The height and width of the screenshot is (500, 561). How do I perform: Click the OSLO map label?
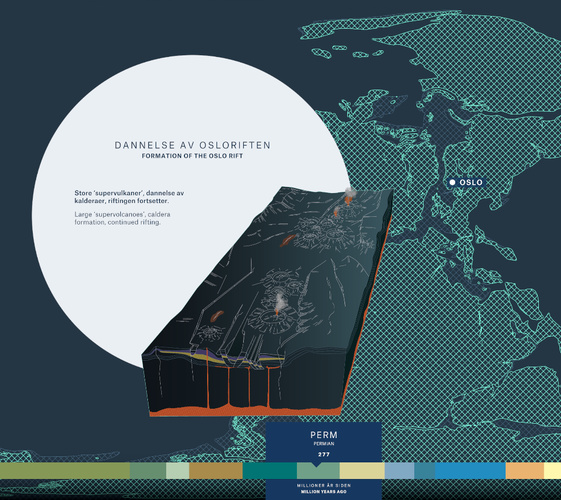pyautogui.click(x=471, y=182)
